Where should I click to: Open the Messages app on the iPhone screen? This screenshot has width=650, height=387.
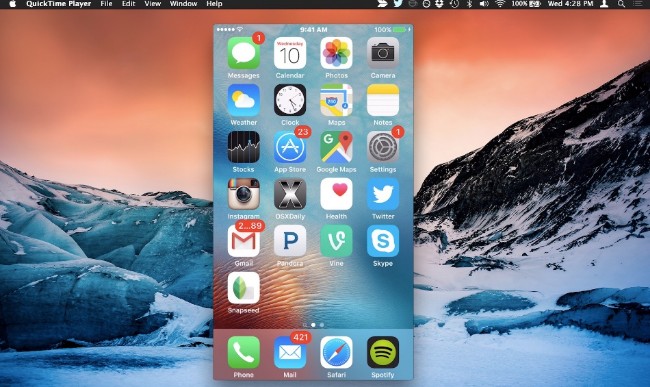coord(243,53)
